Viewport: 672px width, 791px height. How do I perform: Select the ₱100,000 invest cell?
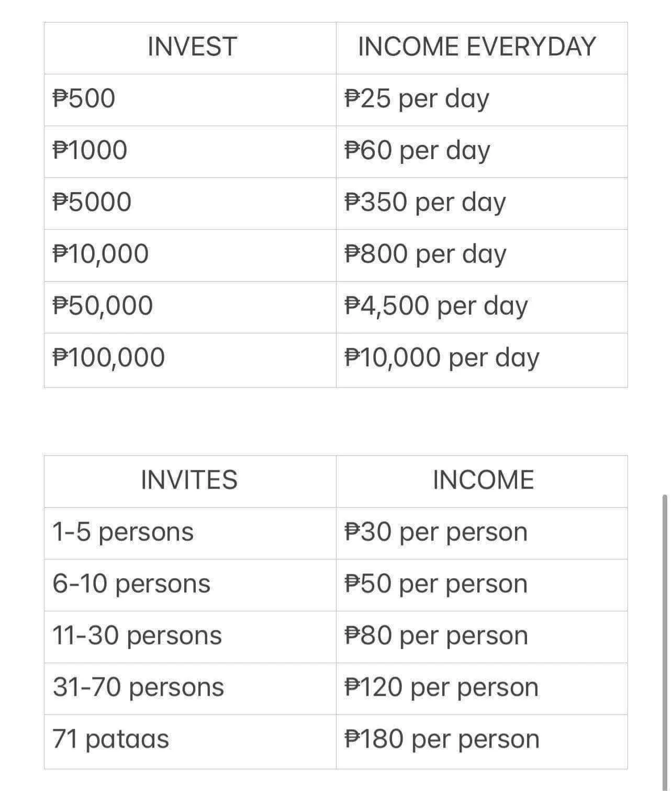[x=190, y=360]
